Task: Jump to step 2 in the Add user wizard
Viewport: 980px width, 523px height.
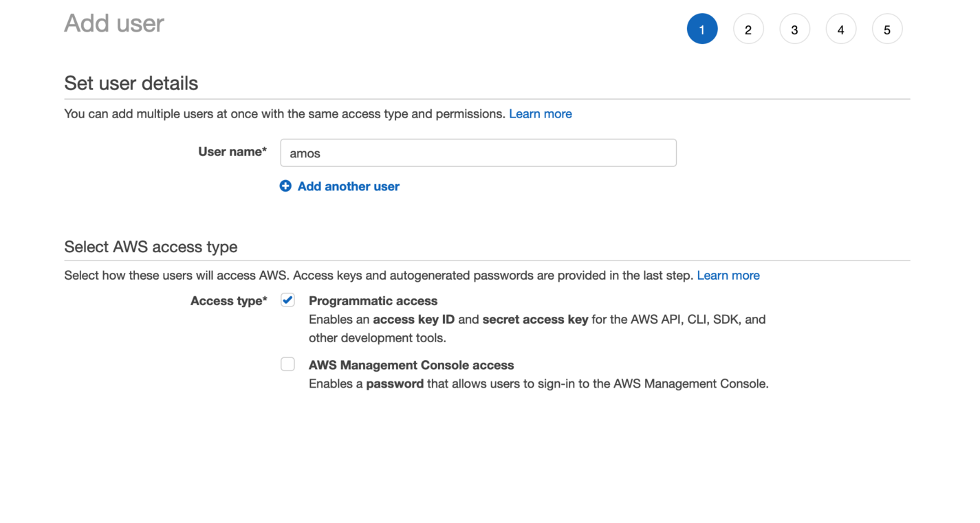Action: click(748, 28)
